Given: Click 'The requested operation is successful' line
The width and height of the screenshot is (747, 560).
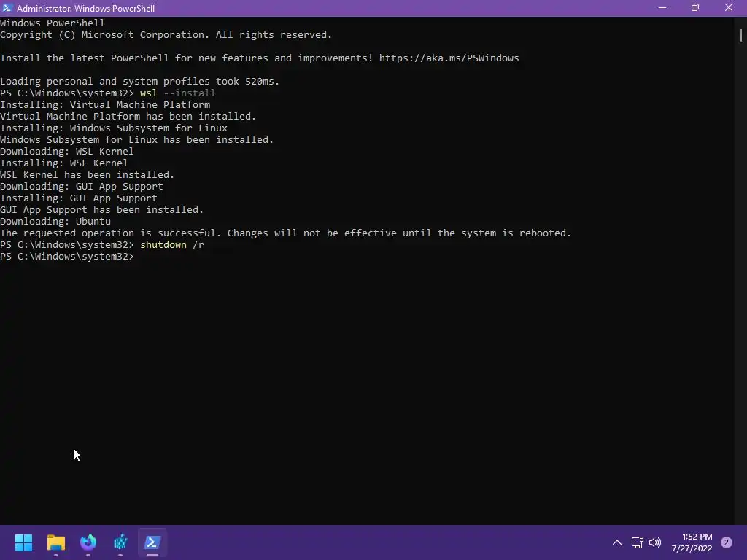Looking at the screenshot, I should [285, 233].
